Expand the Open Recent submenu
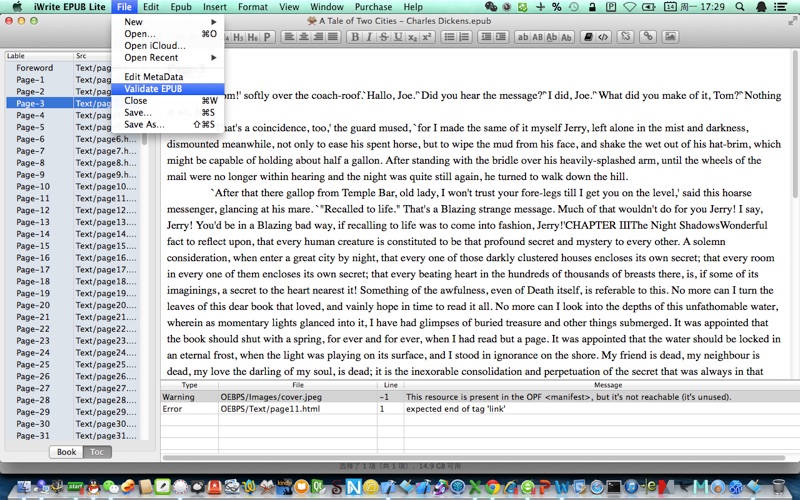This screenshot has width=800, height=500. 168,58
